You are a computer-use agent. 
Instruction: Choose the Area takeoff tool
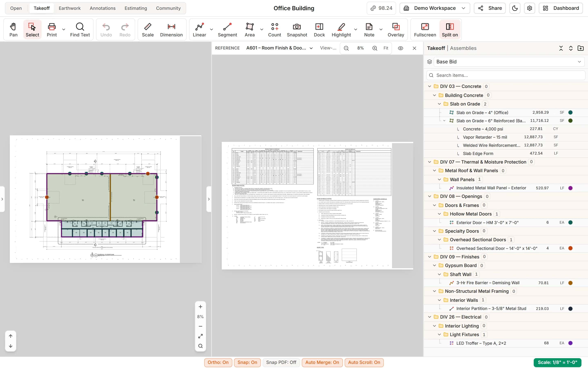(249, 30)
